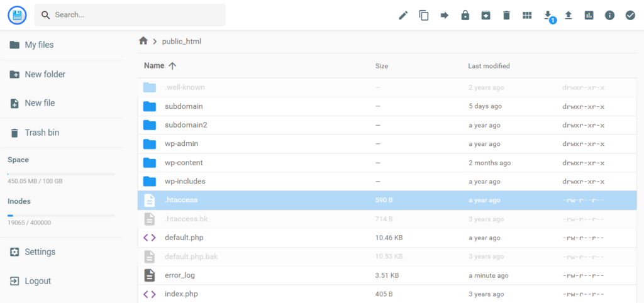
Task: Delete selected file with trash icon
Action: 506,16
